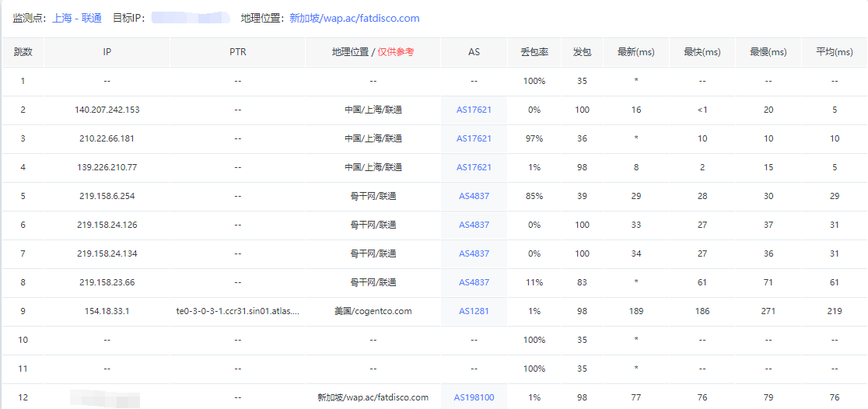Image resolution: width=868 pixels, height=409 pixels.
Task: Click hop 12 location 新加坡/wap.ac/fatdisco.com
Action: tap(373, 397)
